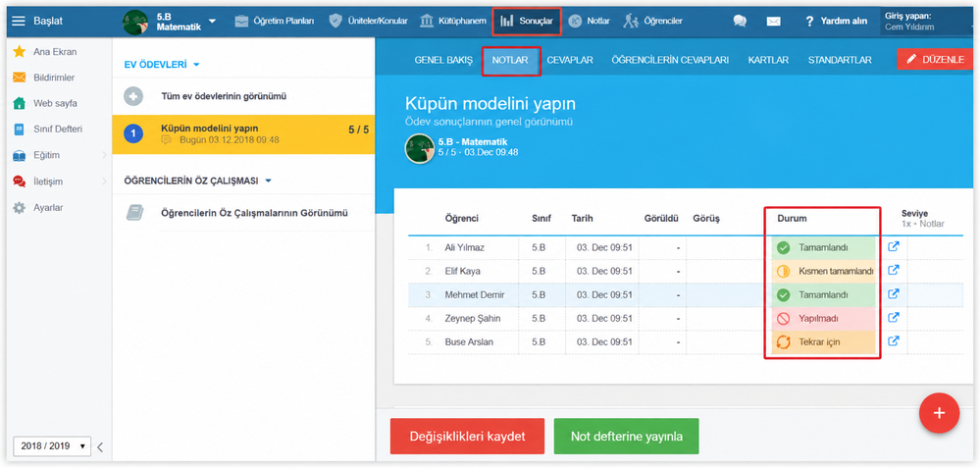The width and height of the screenshot is (980, 468).
Task: Toggle Zeynep Şahin's Yapılmadı status
Action: [823, 319]
